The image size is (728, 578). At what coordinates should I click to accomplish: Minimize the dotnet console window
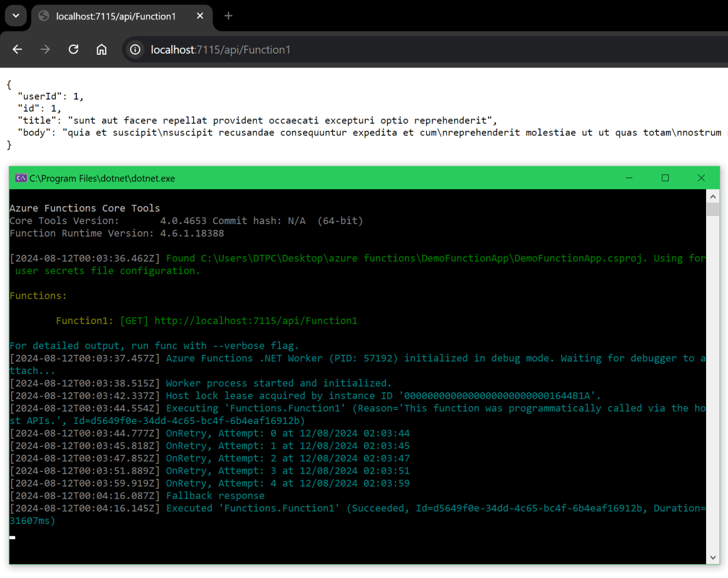tap(629, 178)
